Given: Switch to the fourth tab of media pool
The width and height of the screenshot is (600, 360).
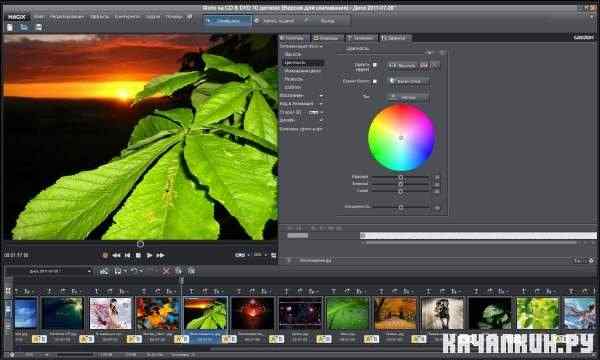Looking at the screenshot, I should click(x=395, y=38).
